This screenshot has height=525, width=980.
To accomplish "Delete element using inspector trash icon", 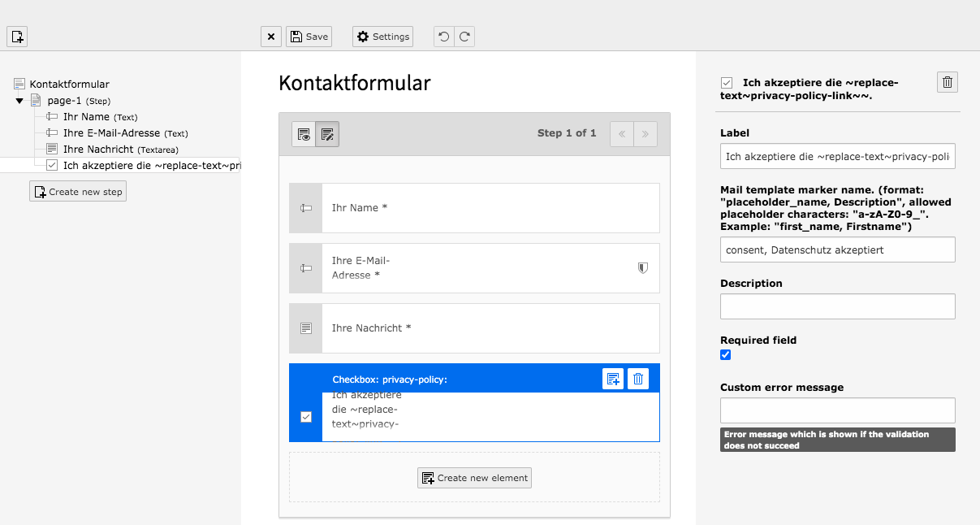I will [948, 82].
